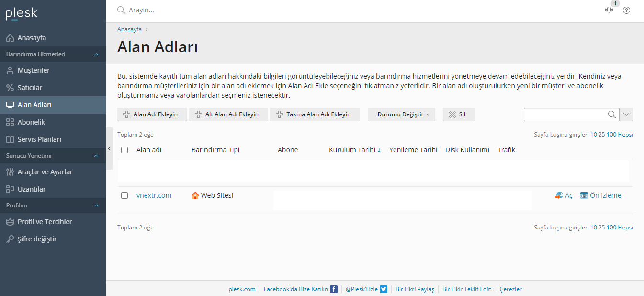Click the Anasayfa home icon in sidebar

[x=10, y=38]
